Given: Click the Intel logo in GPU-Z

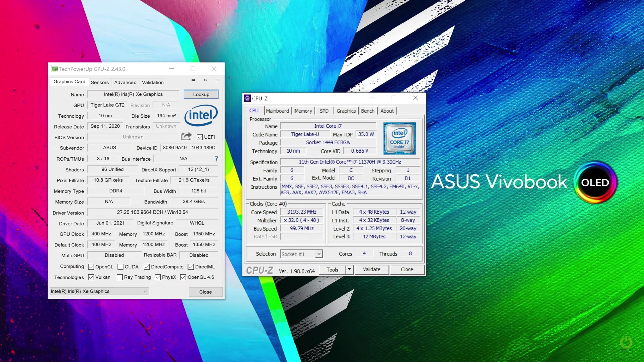Looking at the screenshot, I should pos(201,115).
